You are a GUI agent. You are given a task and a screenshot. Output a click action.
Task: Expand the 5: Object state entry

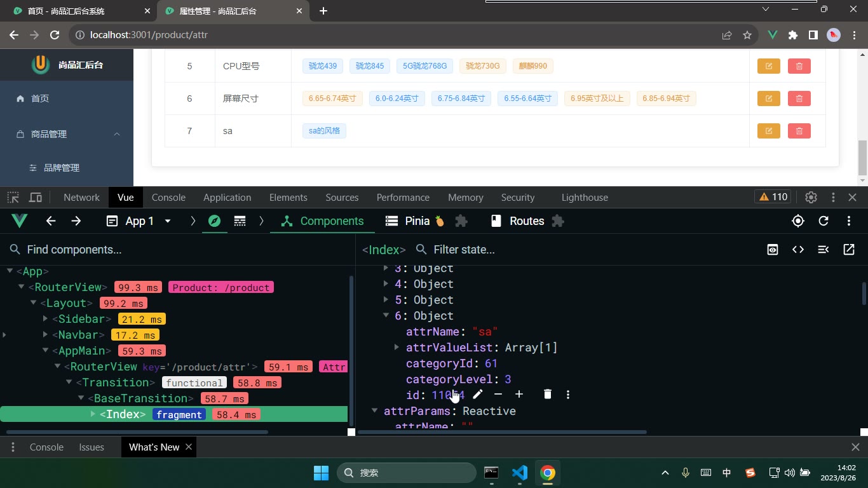(386, 300)
